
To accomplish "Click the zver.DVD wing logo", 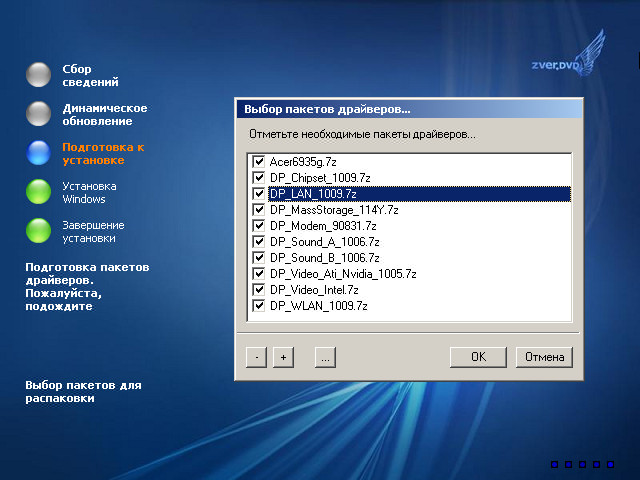I will [x=569, y=55].
